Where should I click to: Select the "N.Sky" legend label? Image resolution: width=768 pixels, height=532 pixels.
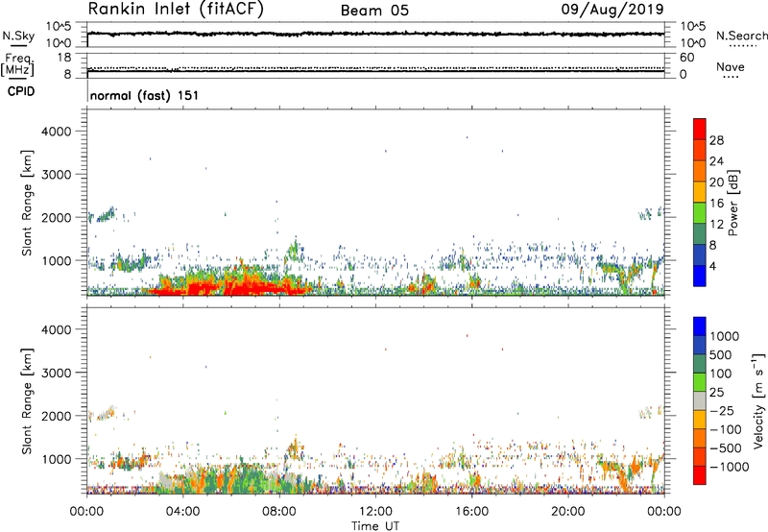pos(18,36)
